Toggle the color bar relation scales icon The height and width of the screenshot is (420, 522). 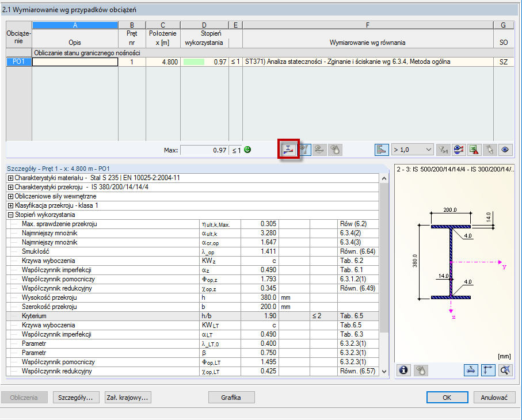[382, 150]
